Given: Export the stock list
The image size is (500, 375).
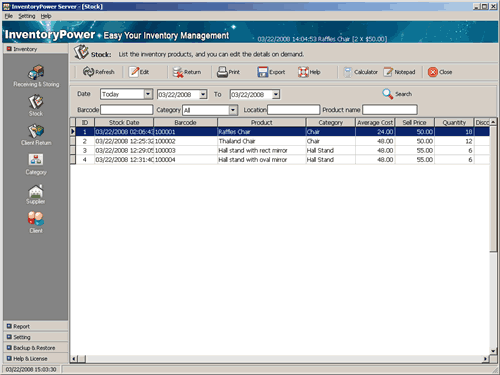Looking at the screenshot, I should [271, 72].
